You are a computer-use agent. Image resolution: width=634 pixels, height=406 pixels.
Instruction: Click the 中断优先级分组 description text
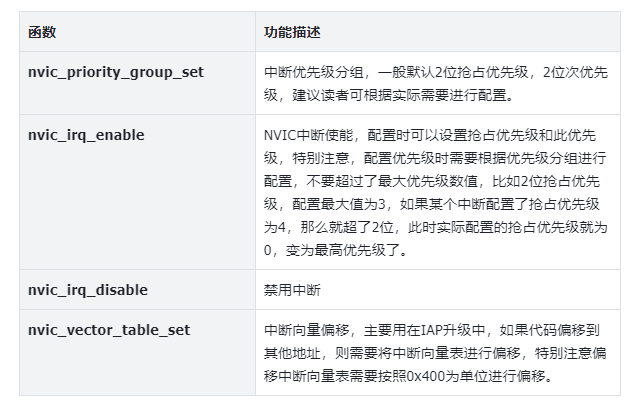(x=313, y=72)
